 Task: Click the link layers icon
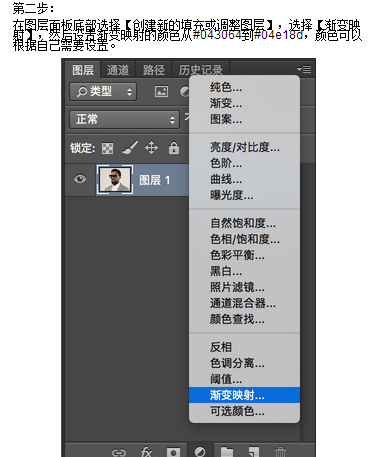coord(119,452)
